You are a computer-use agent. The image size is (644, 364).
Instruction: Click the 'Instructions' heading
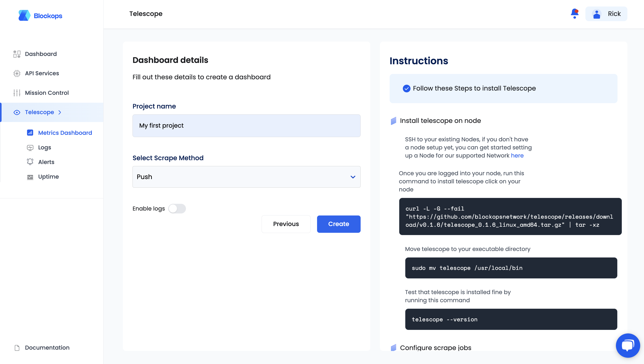419,61
